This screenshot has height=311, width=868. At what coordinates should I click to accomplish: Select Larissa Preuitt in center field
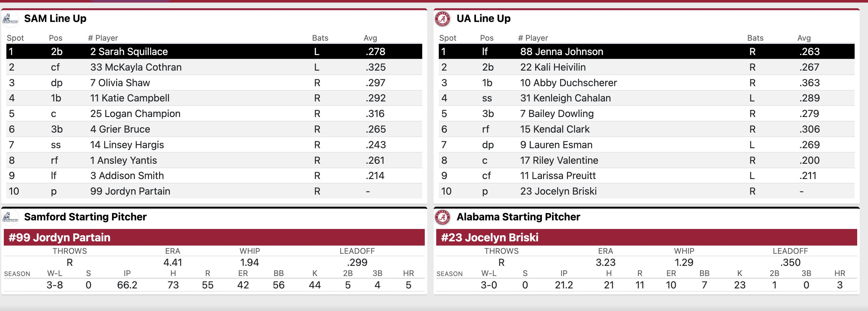(x=646, y=175)
